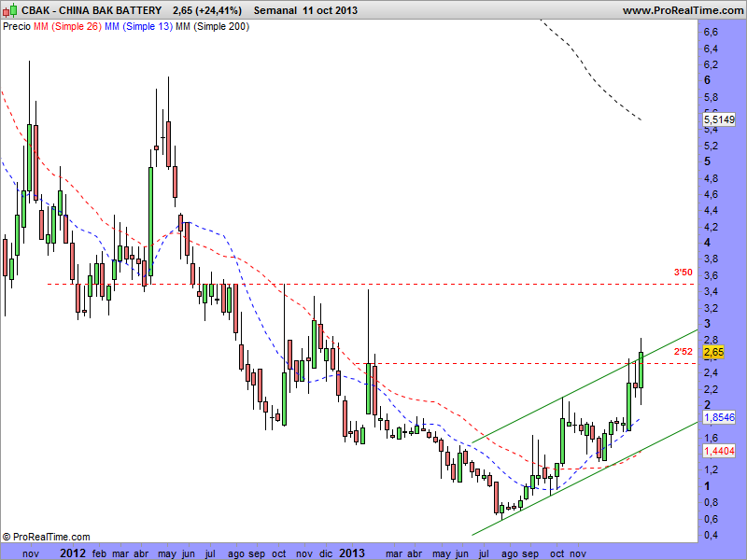
Task: Click the 11 oct 2013 date label
Action: click(330, 10)
